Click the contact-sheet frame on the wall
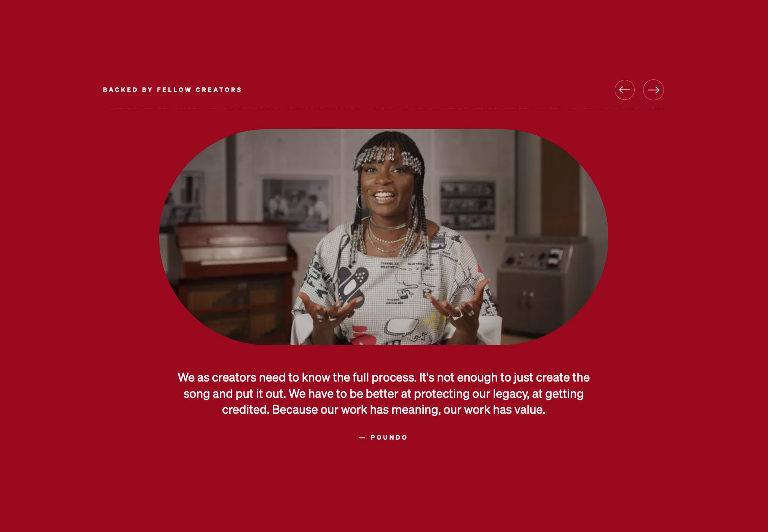This screenshot has width=768, height=532. pyautogui.click(x=468, y=205)
